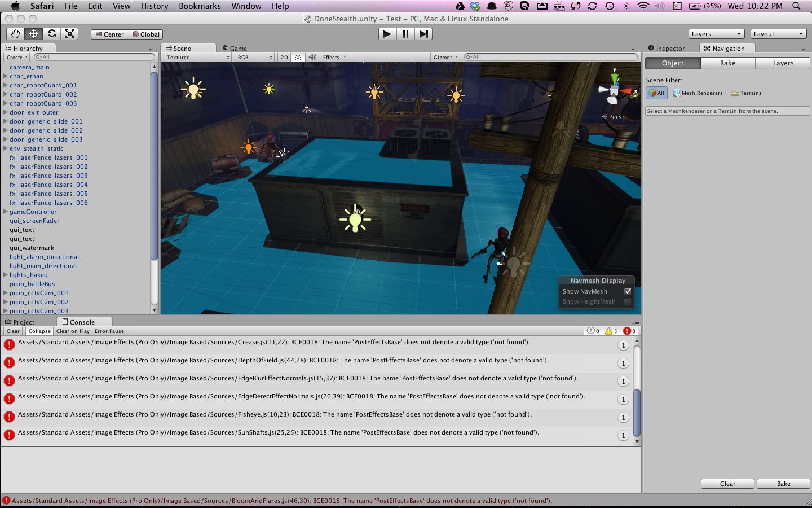Toggle Collapse in Console
The width and height of the screenshot is (812, 508).
coord(39,331)
